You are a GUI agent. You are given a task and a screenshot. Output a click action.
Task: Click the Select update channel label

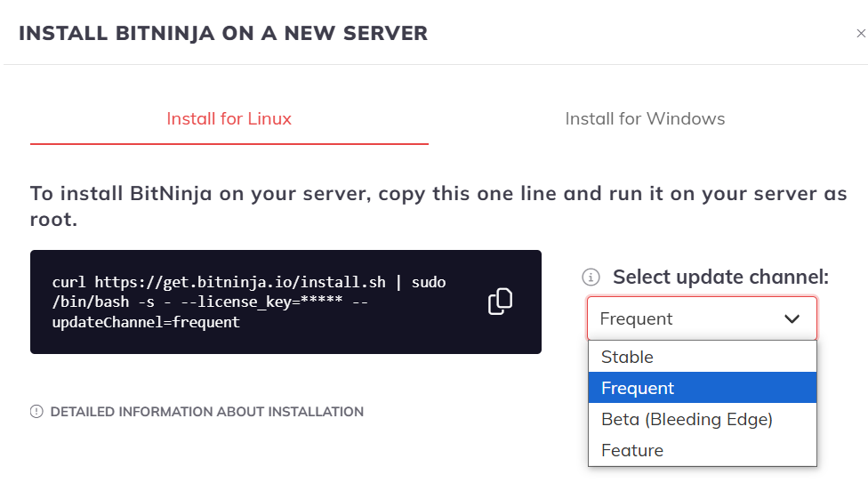tap(720, 277)
